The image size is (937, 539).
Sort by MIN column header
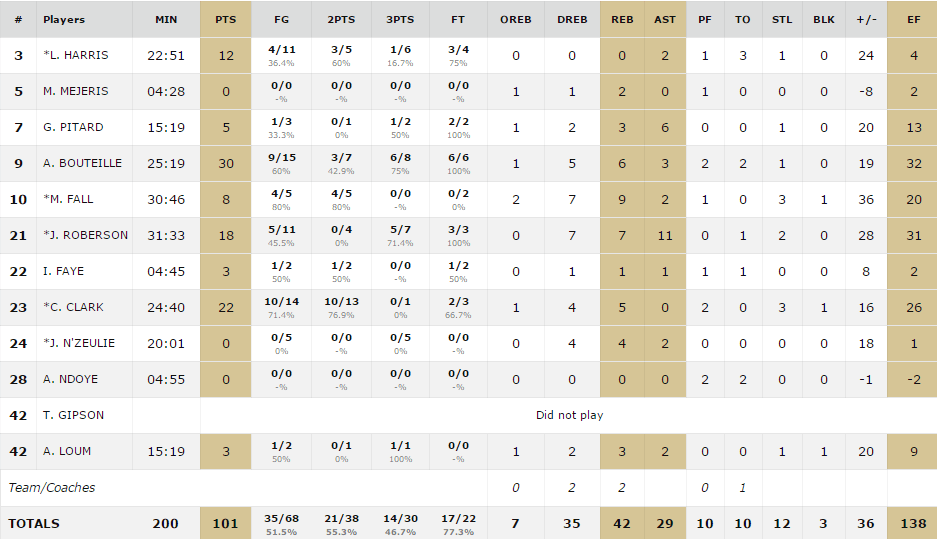tap(166, 19)
